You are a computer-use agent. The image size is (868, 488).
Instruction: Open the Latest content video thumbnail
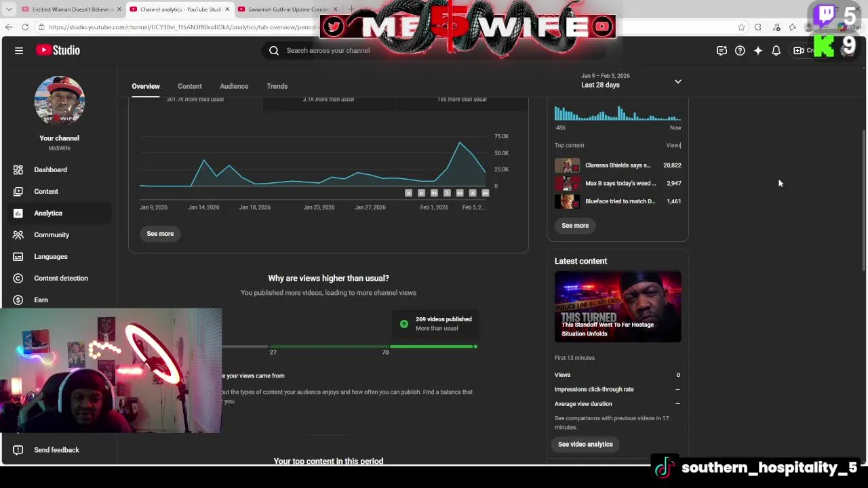[x=618, y=306]
